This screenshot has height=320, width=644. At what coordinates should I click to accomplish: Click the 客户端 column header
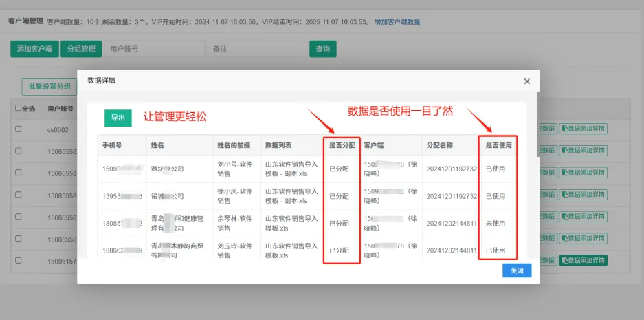[374, 145]
